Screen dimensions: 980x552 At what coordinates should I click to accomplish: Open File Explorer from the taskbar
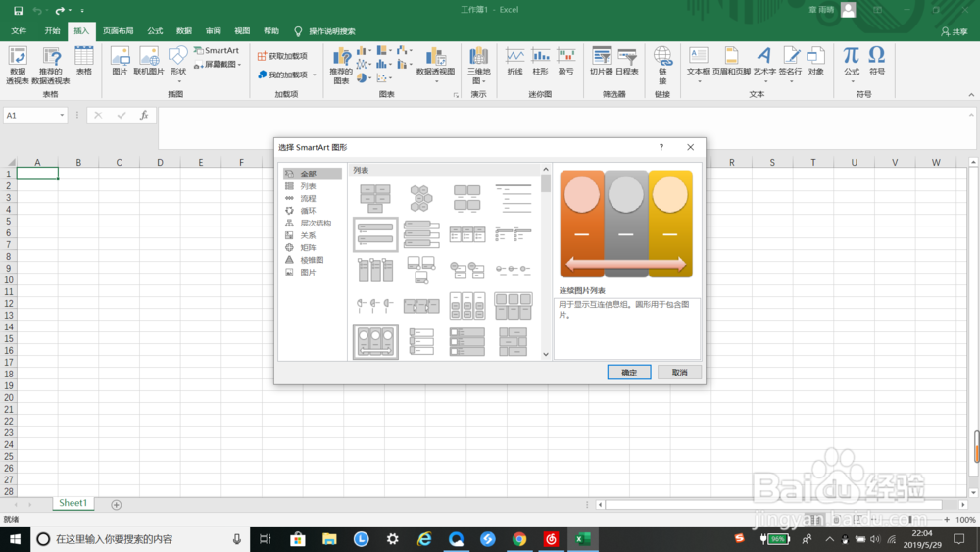[329, 539]
